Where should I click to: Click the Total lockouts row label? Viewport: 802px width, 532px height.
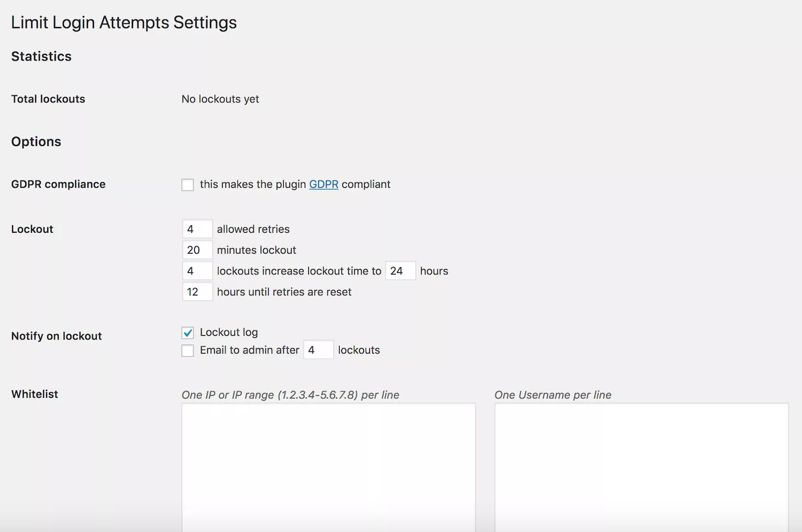[48, 99]
